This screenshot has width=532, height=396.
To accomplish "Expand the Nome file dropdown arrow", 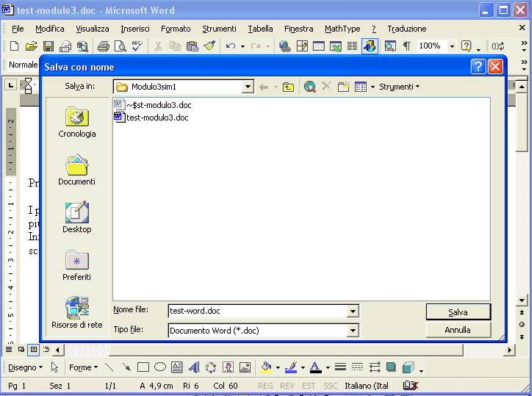I will pos(353,312).
